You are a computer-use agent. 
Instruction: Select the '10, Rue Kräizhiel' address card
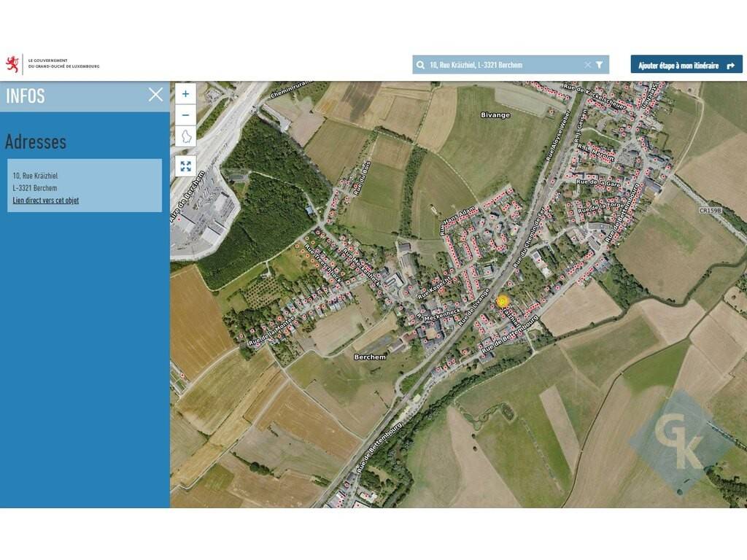(85, 185)
